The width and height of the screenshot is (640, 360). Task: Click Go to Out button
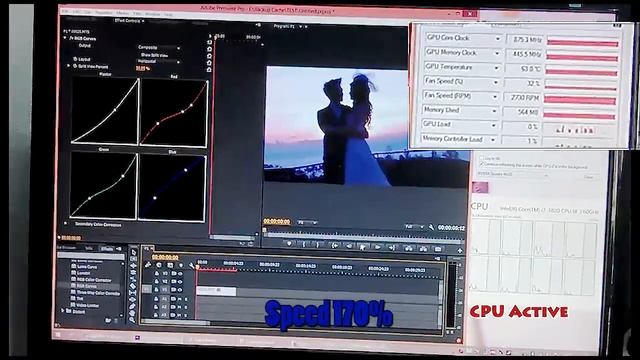coord(392,247)
